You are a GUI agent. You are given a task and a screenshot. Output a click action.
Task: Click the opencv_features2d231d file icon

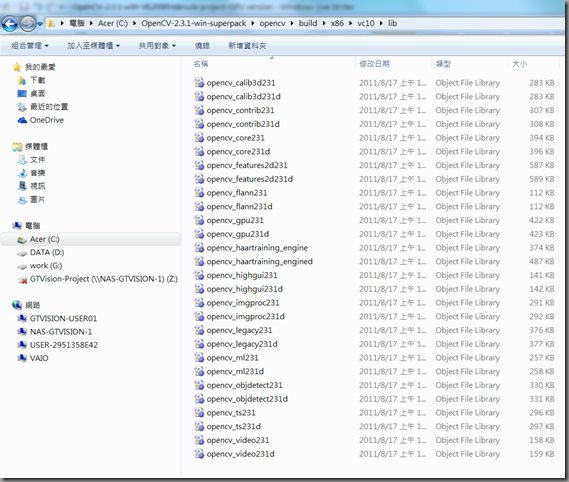(199, 179)
